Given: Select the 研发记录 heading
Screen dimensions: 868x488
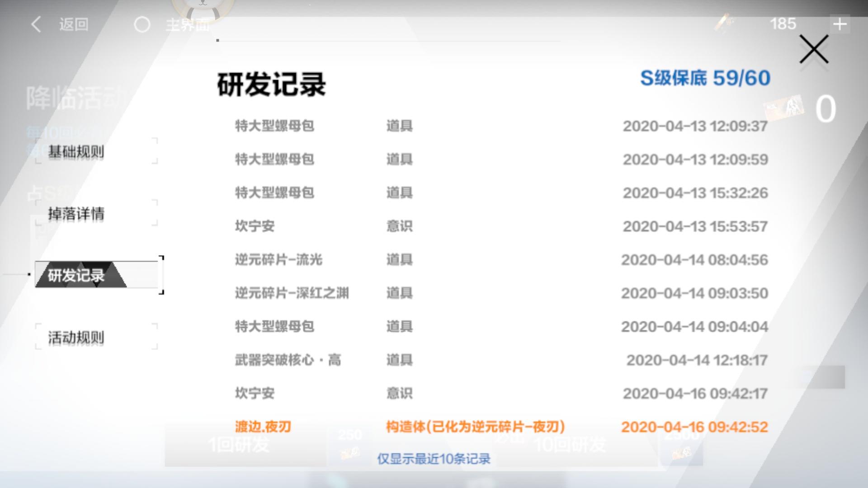Looking at the screenshot, I should tap(271, 84).
